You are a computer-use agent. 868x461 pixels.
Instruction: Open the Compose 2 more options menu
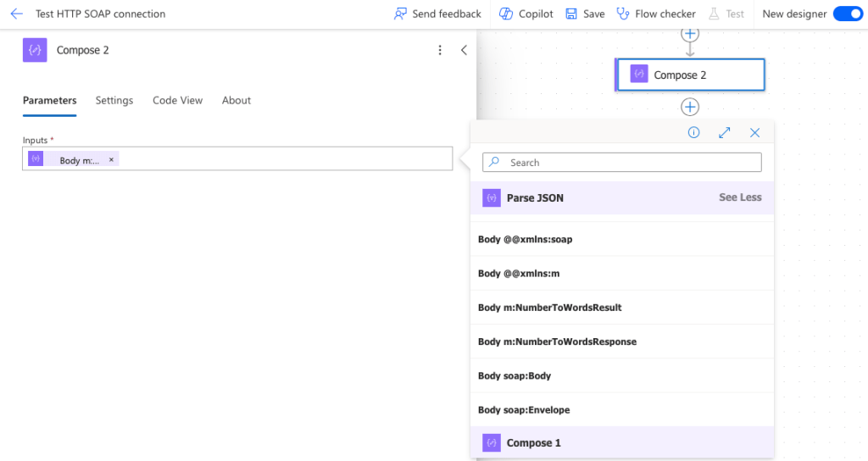tap(439, 50)
